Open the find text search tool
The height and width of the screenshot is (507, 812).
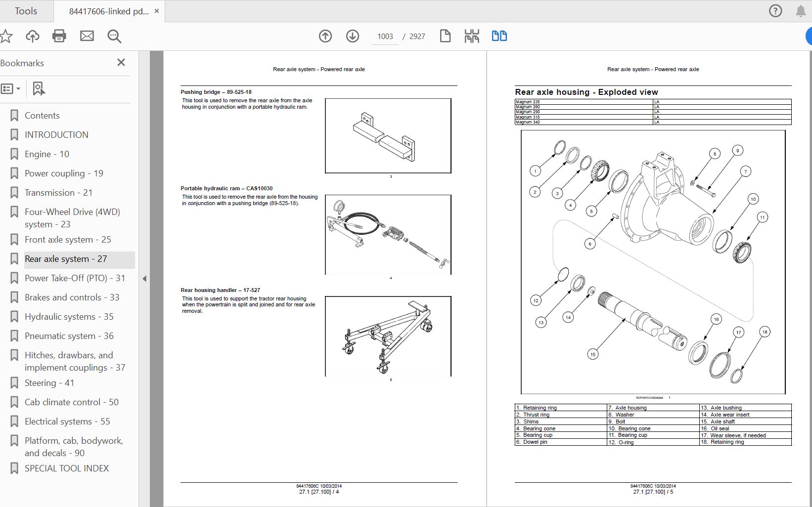[x=114, y=36]
